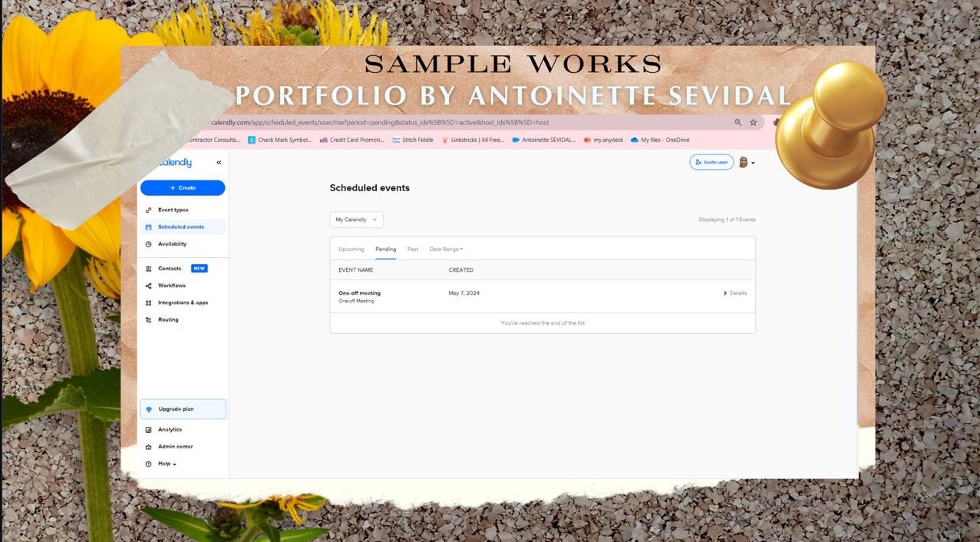This screenshot has height=542, width=980.
Task: Click the Integrations & apps grid icon
Action: (149, 302)
